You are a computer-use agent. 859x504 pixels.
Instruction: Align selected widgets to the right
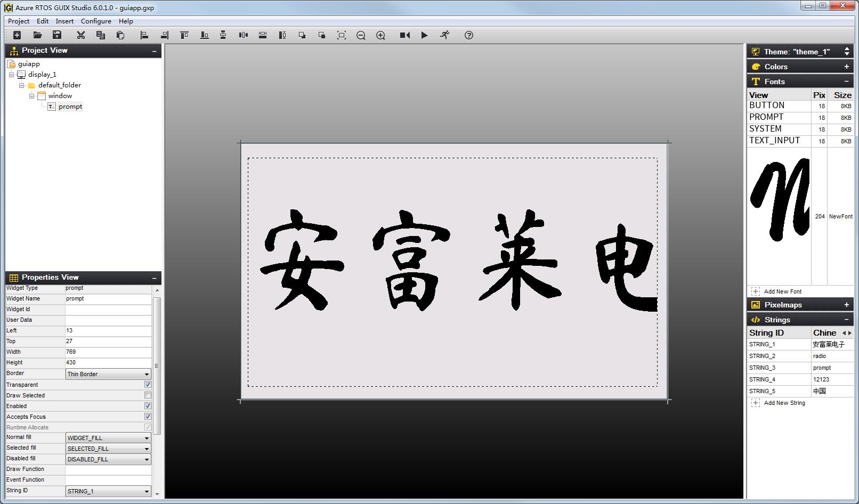(164, 35)
